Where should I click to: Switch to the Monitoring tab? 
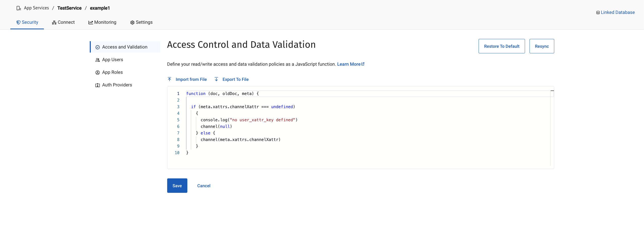pyautogui.click(x=105, y=22)
